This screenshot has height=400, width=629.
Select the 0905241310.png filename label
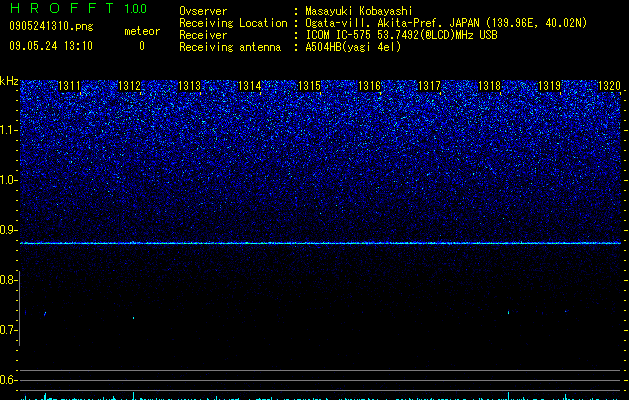point(51,26)
